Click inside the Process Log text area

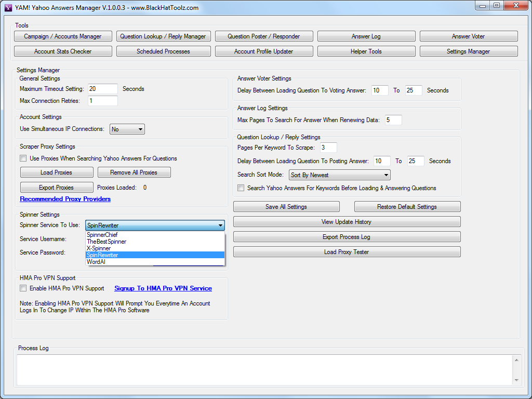(x=264, y=370)
